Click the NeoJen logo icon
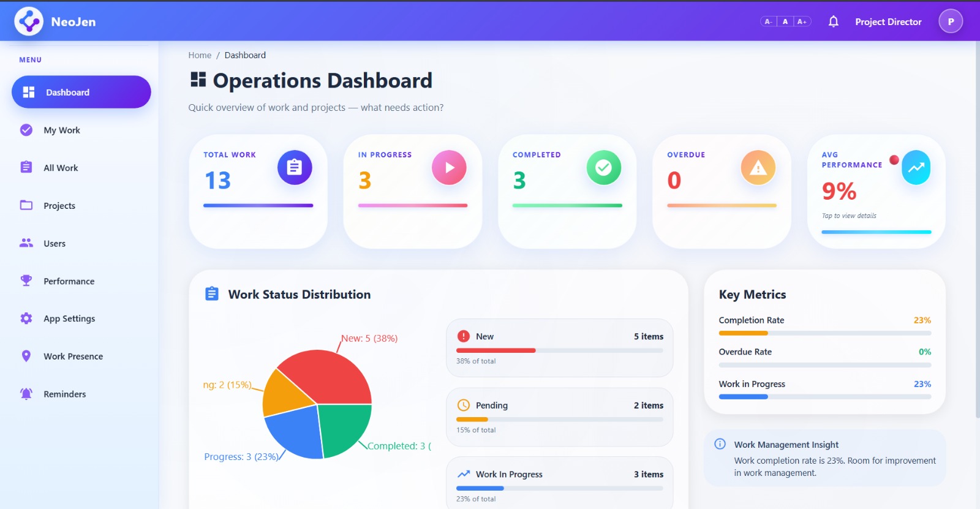Viewport: 980px width, 509px height. pos(29,21)
